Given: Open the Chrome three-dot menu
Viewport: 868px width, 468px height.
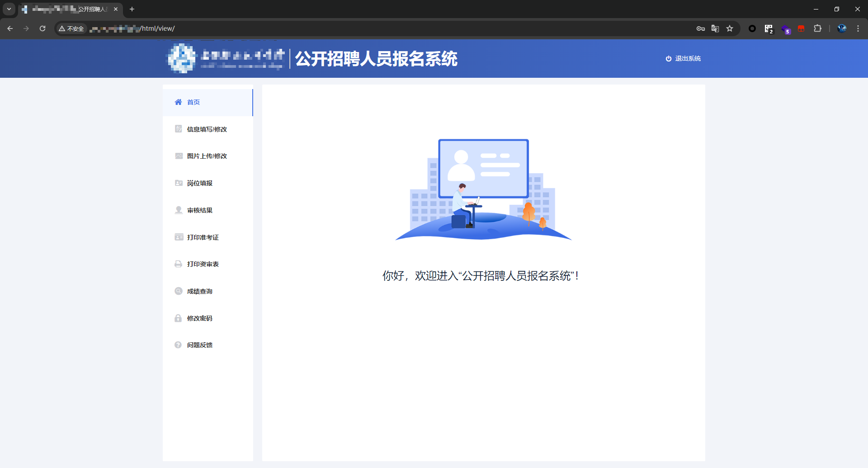Looking at the screenshot, I should 858,28.
